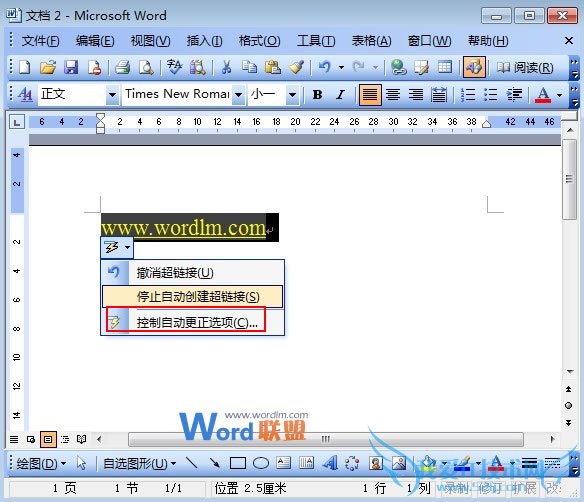Select the Rectangle drawing tool
Viewport: 584px width, 502px height.
coord(238,463)
